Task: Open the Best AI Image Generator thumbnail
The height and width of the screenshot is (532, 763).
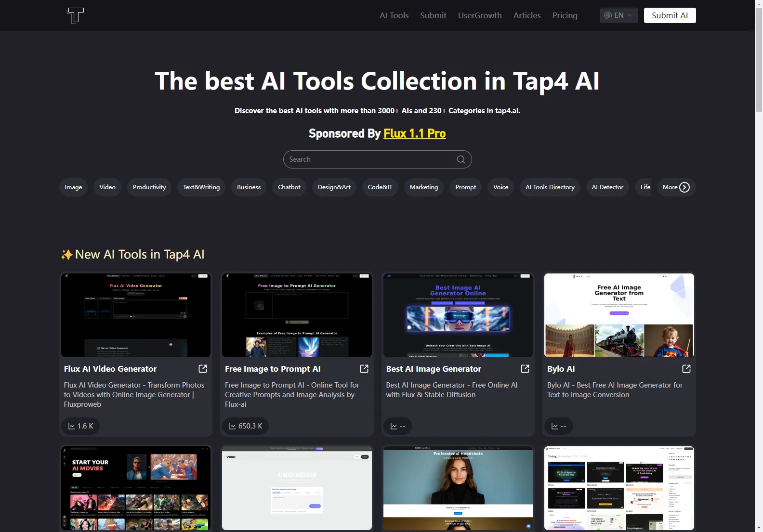Action: pyautogui.click(x=458, y=315)
